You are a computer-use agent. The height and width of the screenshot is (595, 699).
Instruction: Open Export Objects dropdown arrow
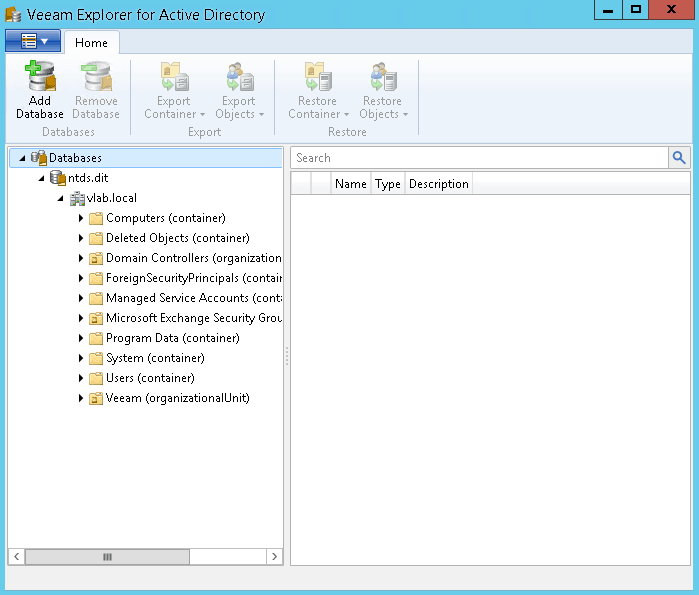pos(261,115)
